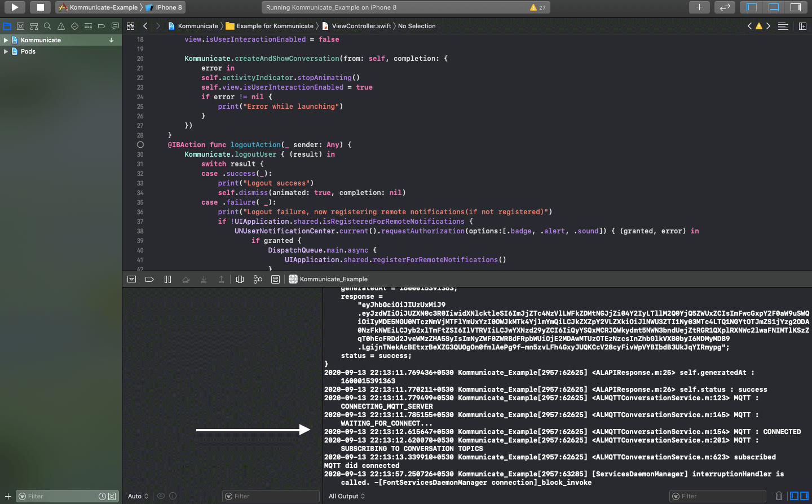Click the Step Out button
Image resolution: width=812 pixels, height=504 pixels.
click(221, 279)
